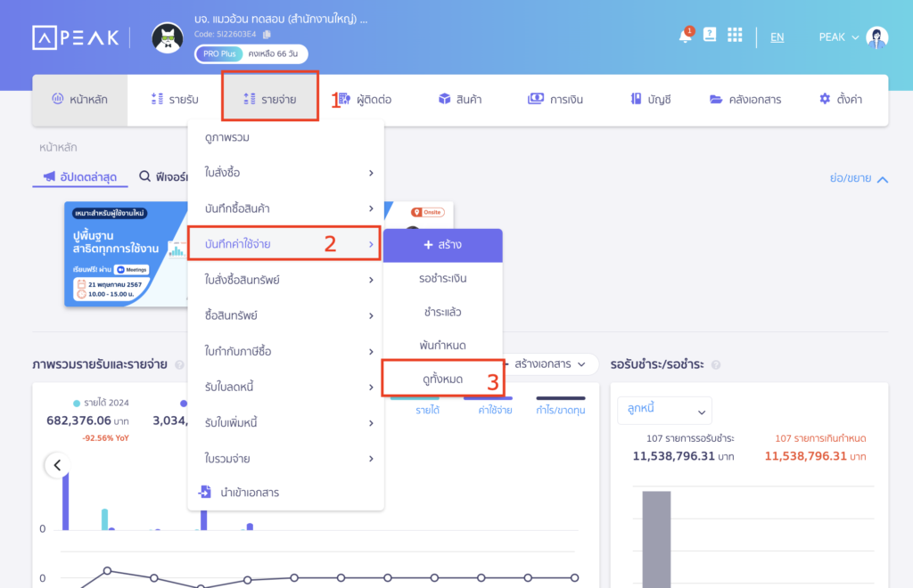The width and height of the screenshot is (913, 588).
Task: Open the รายจ่าย menu tab
Action: pos(269,99)
